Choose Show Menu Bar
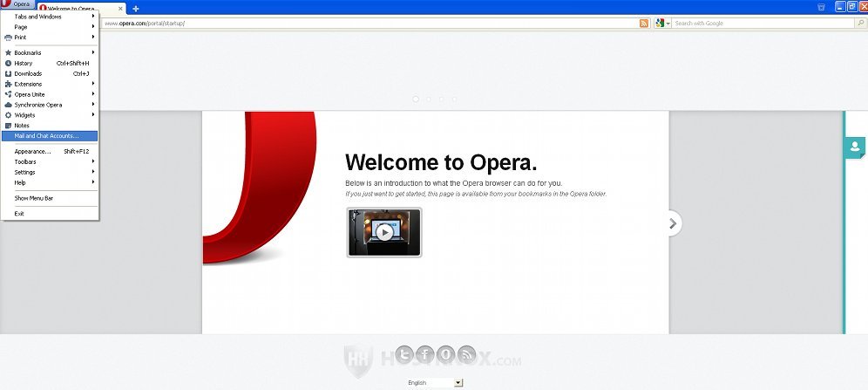 50,198
